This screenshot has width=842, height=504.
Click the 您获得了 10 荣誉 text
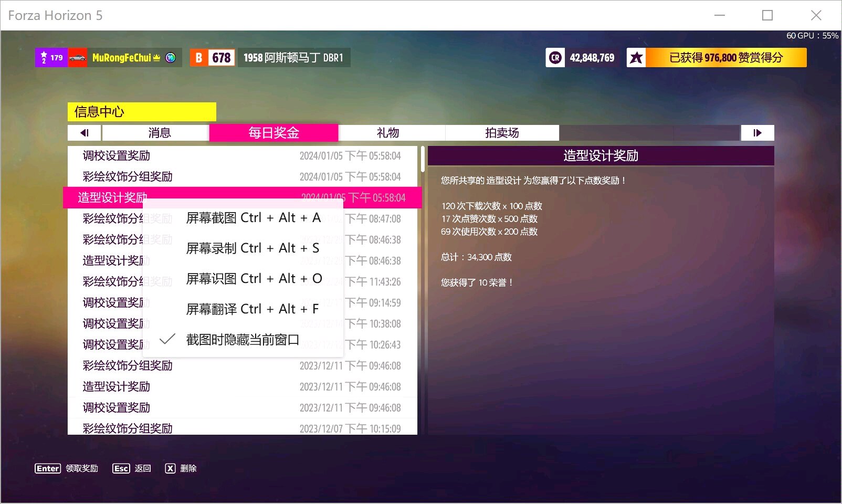pos(477,282)
